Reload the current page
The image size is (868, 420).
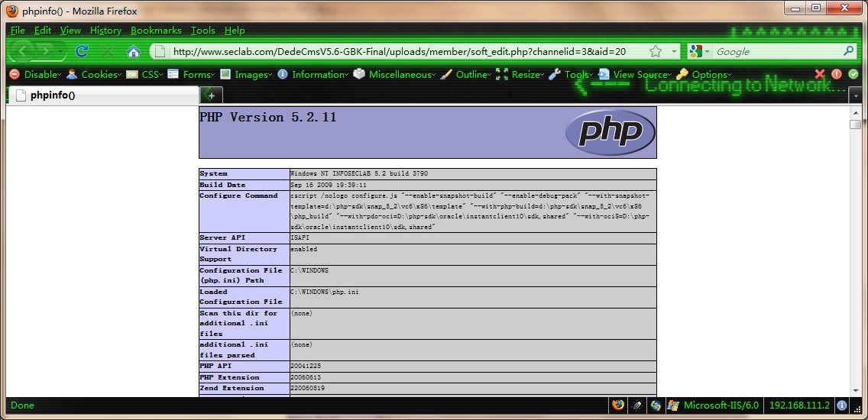82,51
